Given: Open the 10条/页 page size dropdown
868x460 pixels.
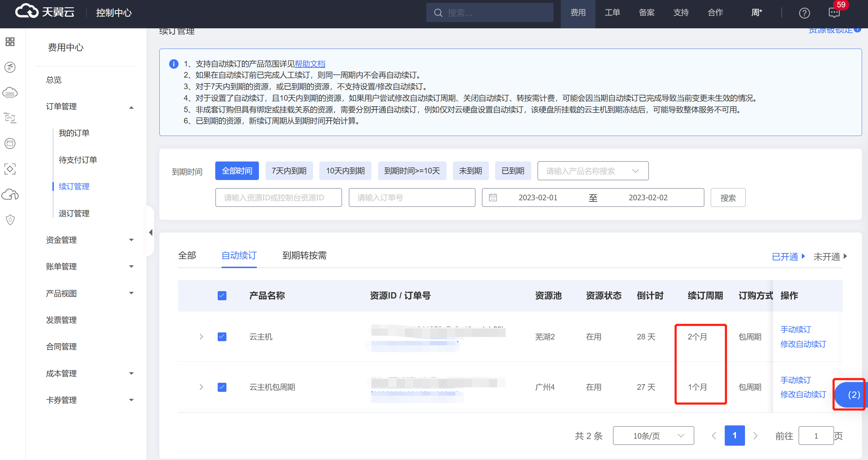Looking at the screenshot, I should click(653, 436).
